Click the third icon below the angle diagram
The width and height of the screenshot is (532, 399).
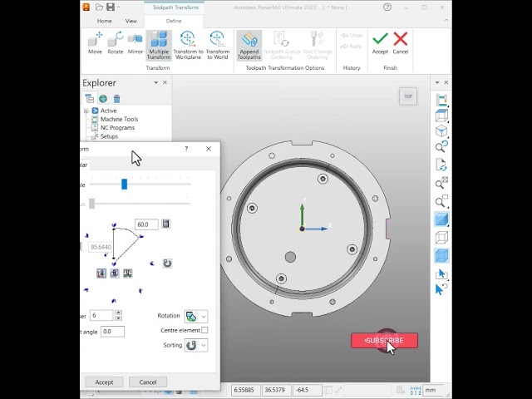tap(127, 273)
